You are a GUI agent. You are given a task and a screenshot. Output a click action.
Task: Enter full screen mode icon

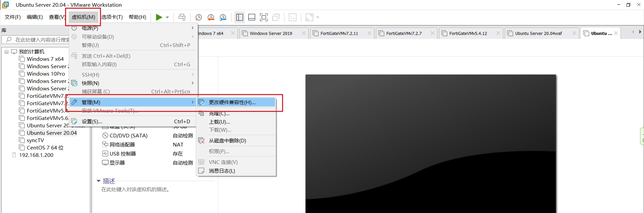coord(264,17)
